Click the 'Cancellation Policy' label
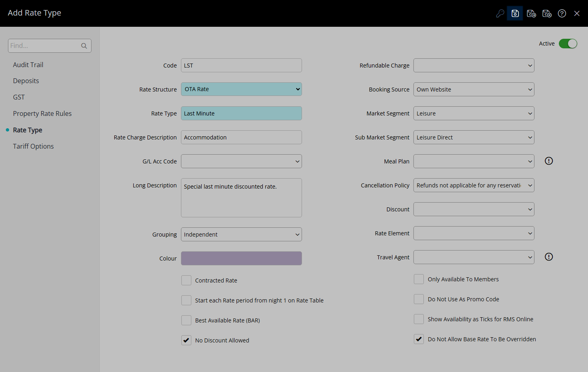The height and width of the screenshot is (372, 588). click(385, 185)
